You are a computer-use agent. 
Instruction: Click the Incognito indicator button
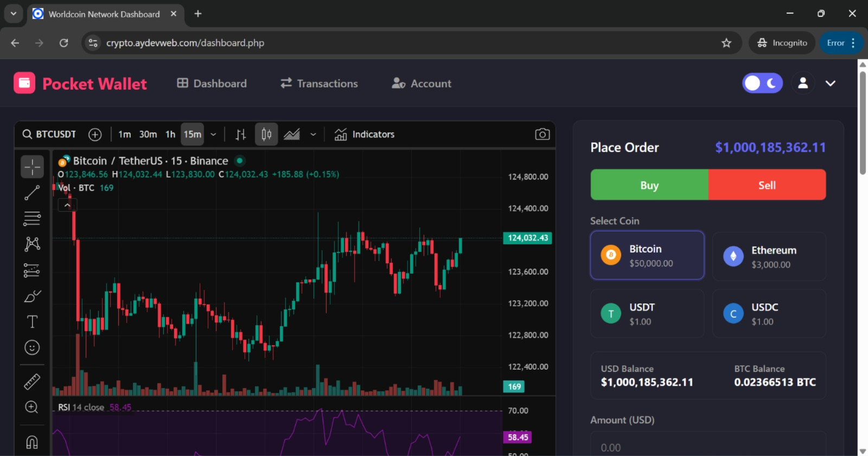pyautogui.click(x=782, y=43)
